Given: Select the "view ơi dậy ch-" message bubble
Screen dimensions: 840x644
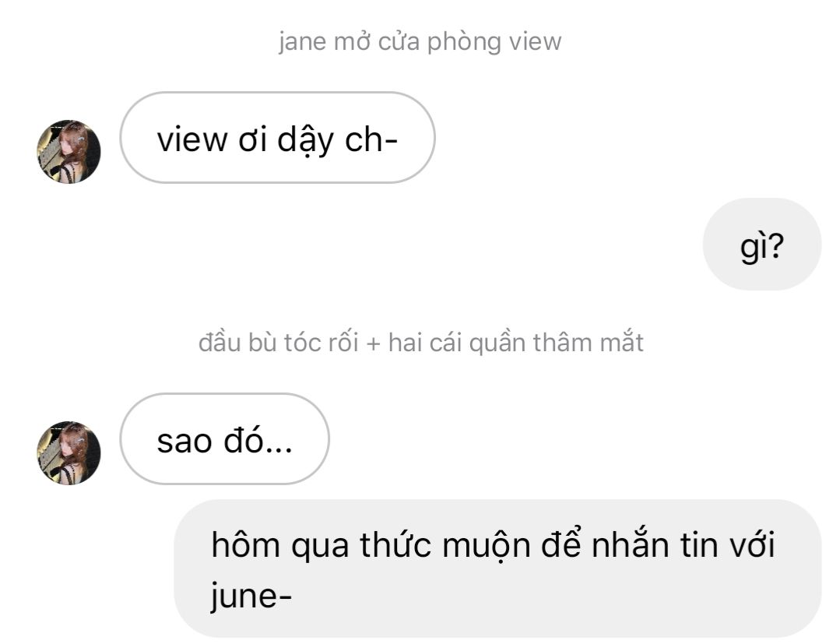Looking at the screenshot, I should tap(276, 139).
